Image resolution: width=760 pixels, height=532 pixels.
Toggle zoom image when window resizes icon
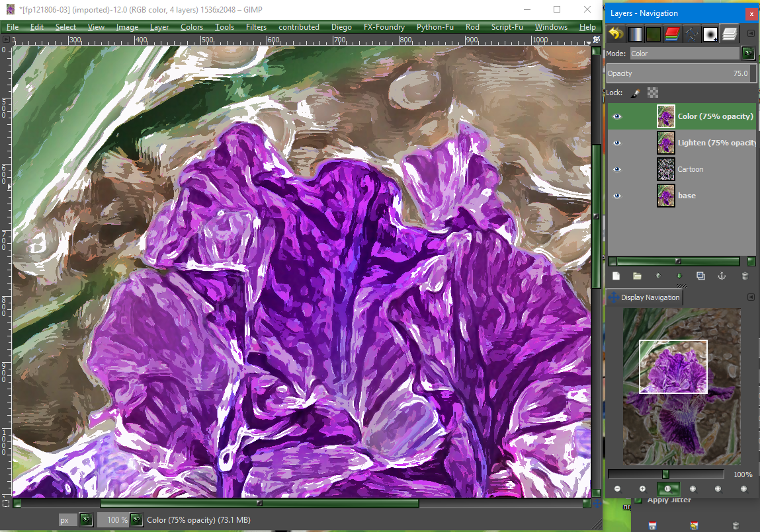pos(597,39)
